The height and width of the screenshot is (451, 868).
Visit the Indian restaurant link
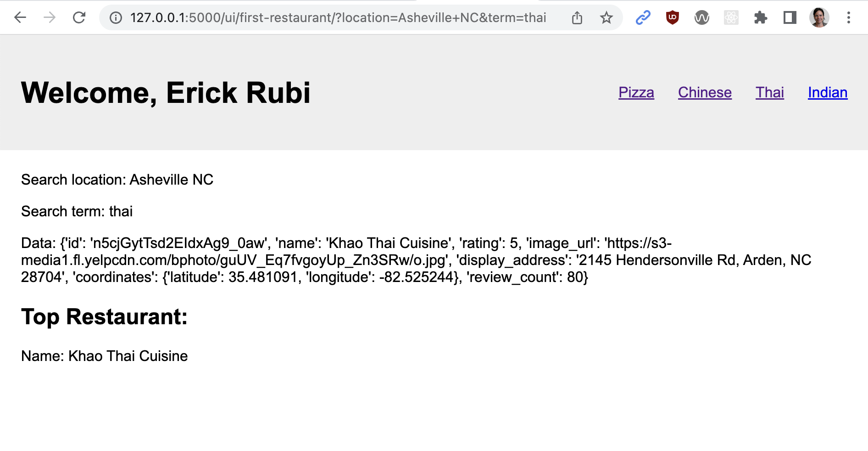pyautogui.click(x=828, y=92)
